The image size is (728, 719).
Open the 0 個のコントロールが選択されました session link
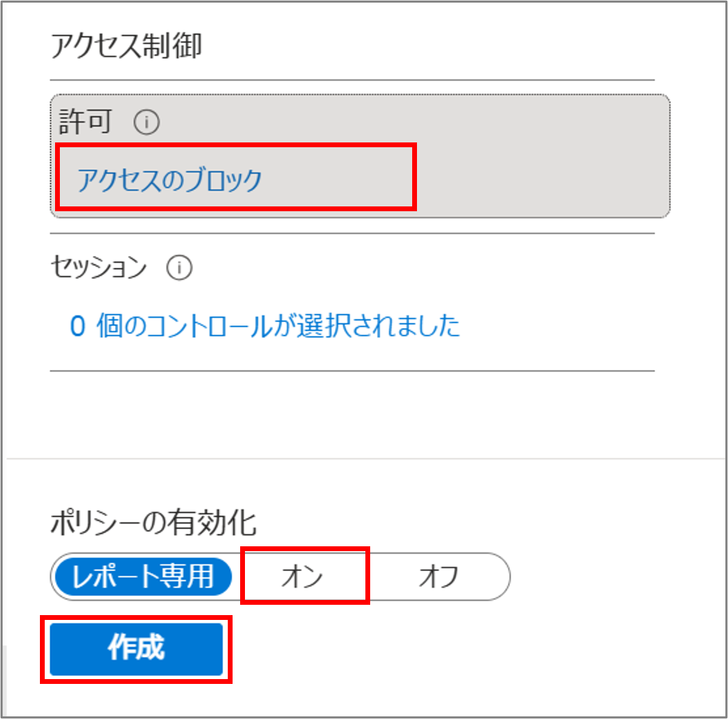coord(265,325)
